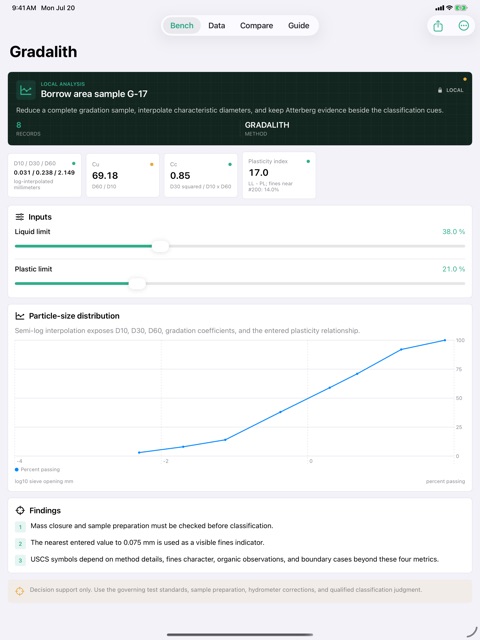
Task: Click the lock icon next to LOCAL
Action: [x=440, y=90]
